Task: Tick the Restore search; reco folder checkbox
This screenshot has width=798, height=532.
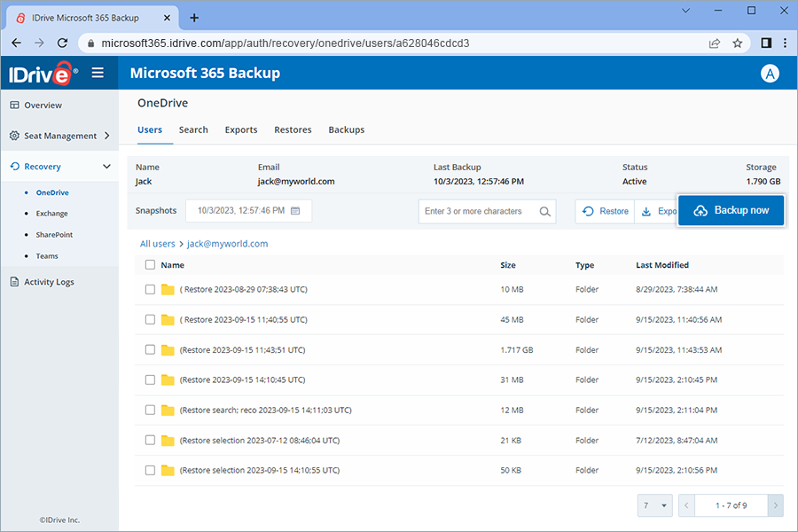Action: pyautogui.click(x=150, y=410)
